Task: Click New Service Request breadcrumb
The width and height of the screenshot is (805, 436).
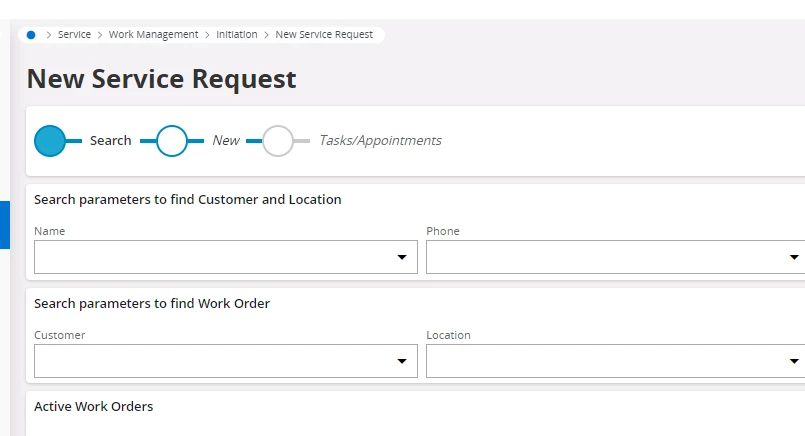Action: 324,34
